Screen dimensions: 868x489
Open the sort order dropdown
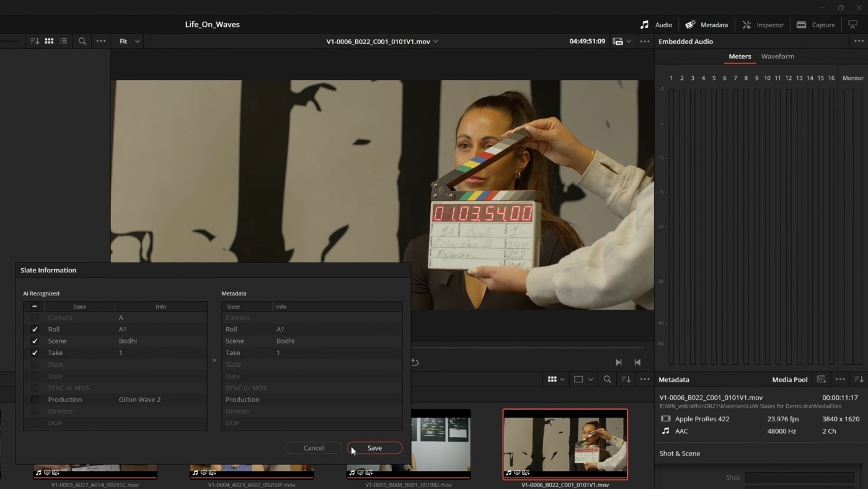(35, 41)
